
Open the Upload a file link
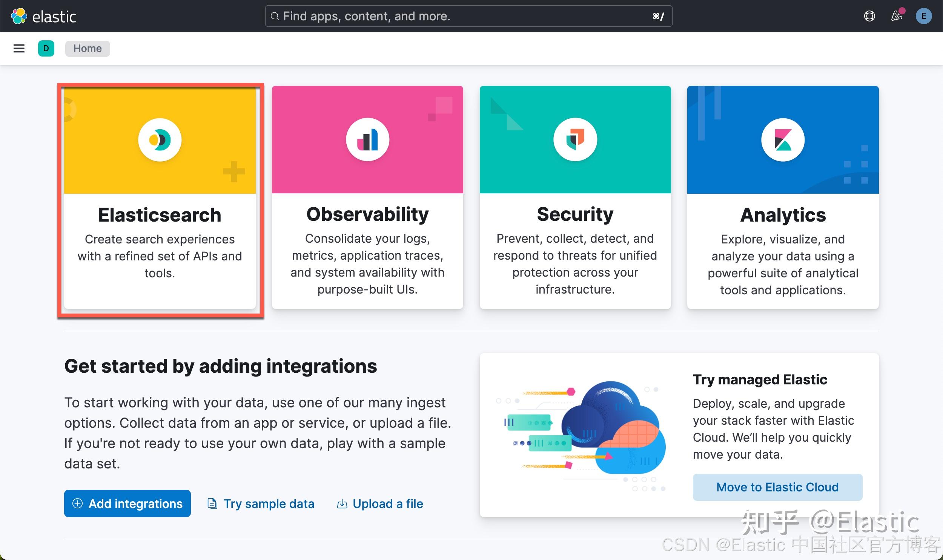point(387,504)
